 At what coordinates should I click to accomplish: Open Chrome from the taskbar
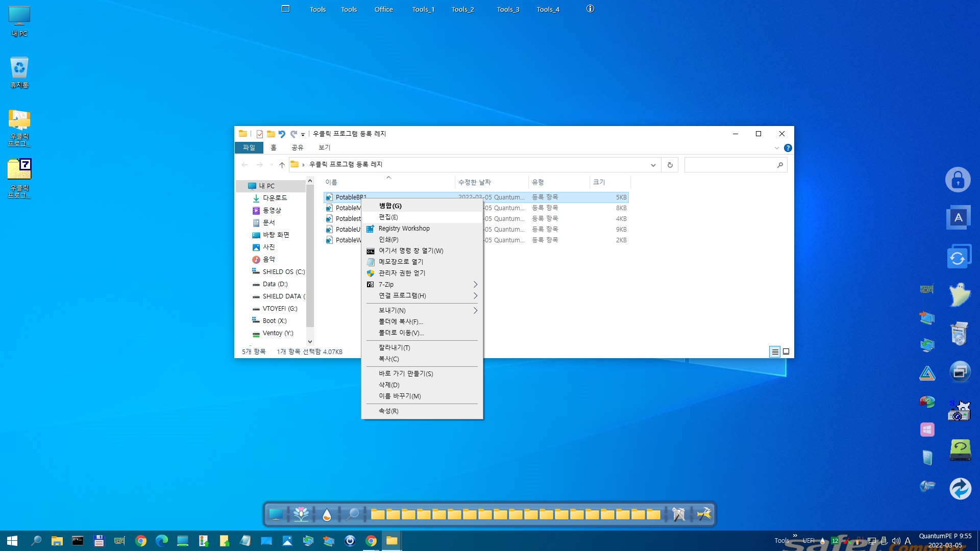(x=141, y=541)
